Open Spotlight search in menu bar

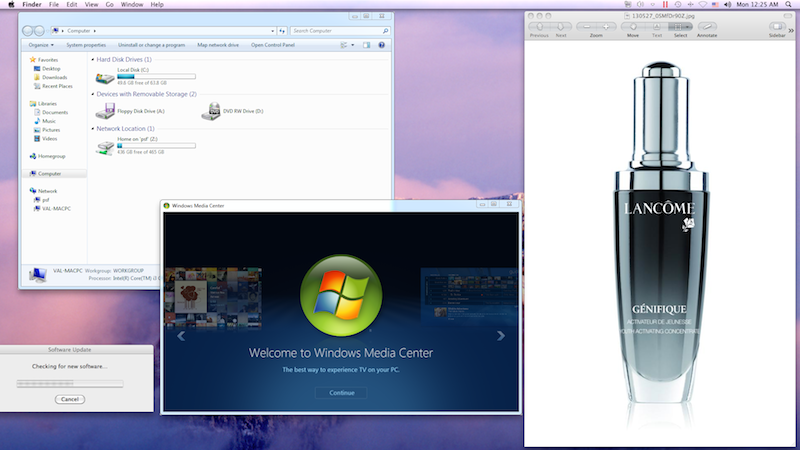pyautogui.click(x=789, y=4)
